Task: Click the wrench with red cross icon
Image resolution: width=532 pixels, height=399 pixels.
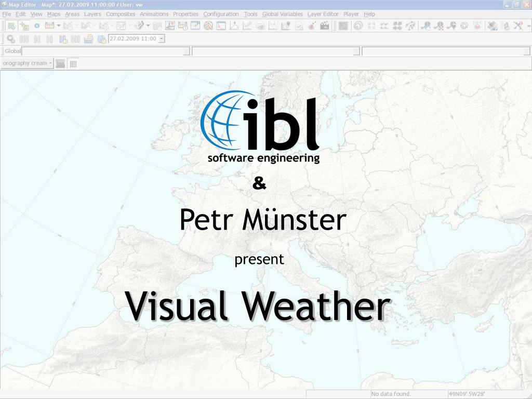Action: 438,26
